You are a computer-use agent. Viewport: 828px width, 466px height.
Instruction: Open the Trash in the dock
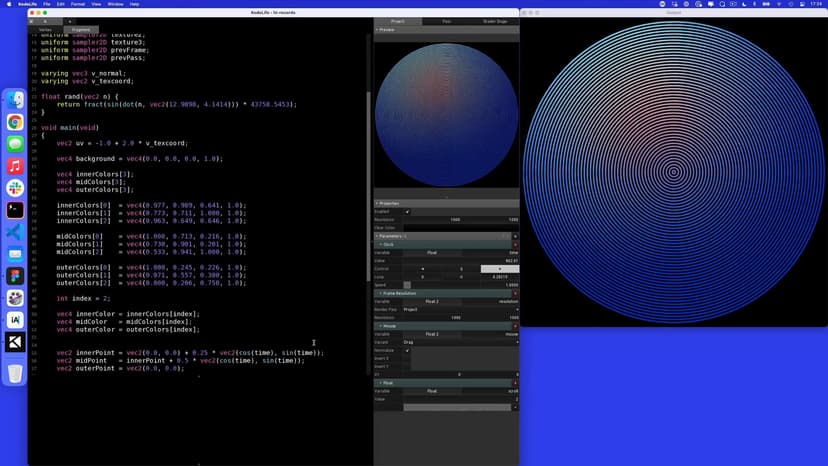point(15,373)
